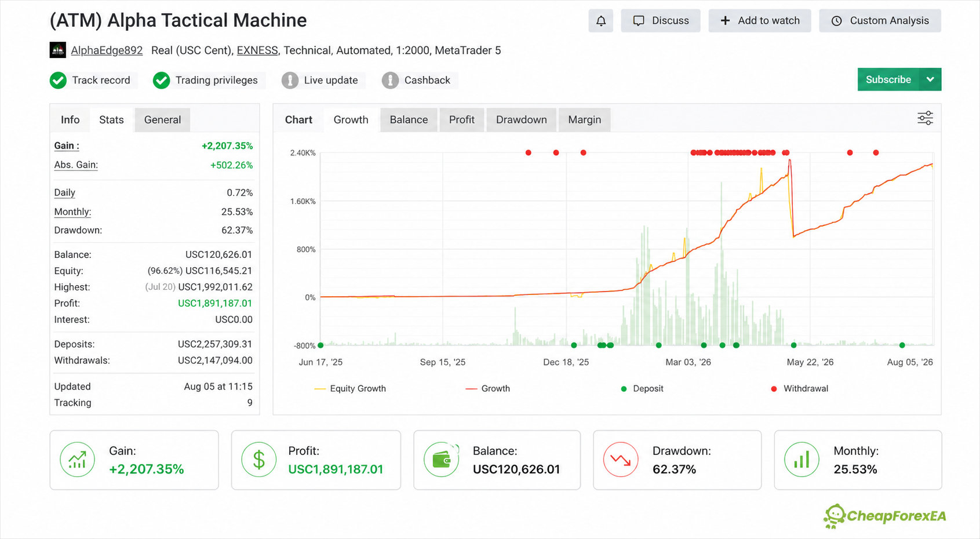Toggle Deposit legend markers
This screenshot has width=980, height=539.
[642, 389]
